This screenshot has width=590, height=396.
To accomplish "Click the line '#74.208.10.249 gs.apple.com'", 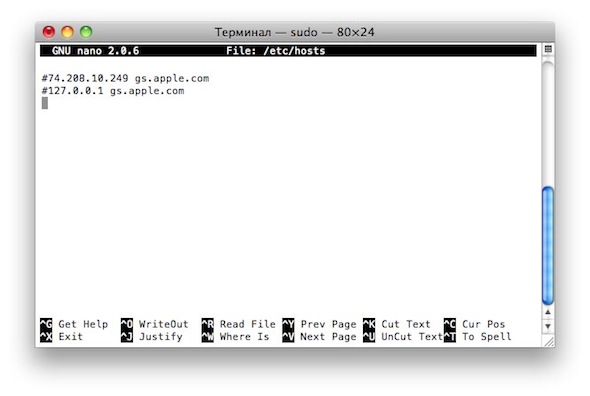I will 125,78.
